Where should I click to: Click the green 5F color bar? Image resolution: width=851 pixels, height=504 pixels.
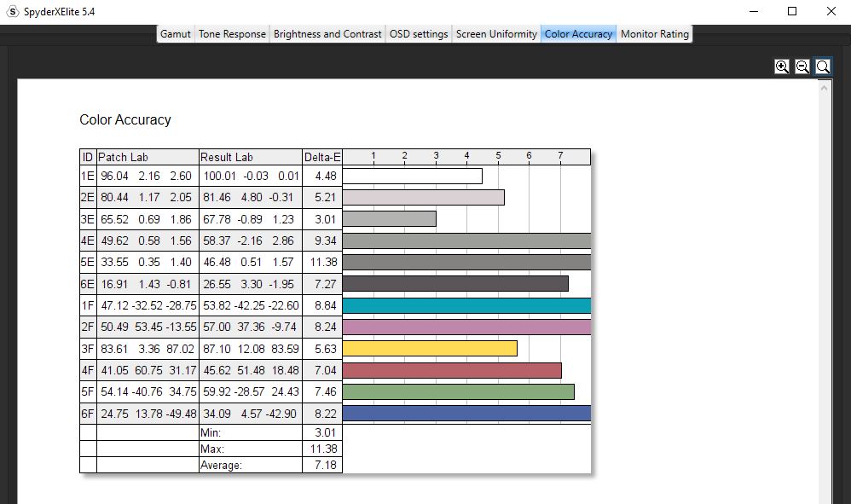pos(458,391)
